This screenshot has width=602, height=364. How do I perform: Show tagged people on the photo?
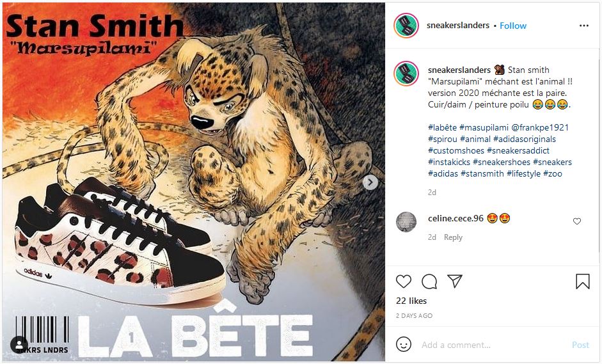[19, 345]
